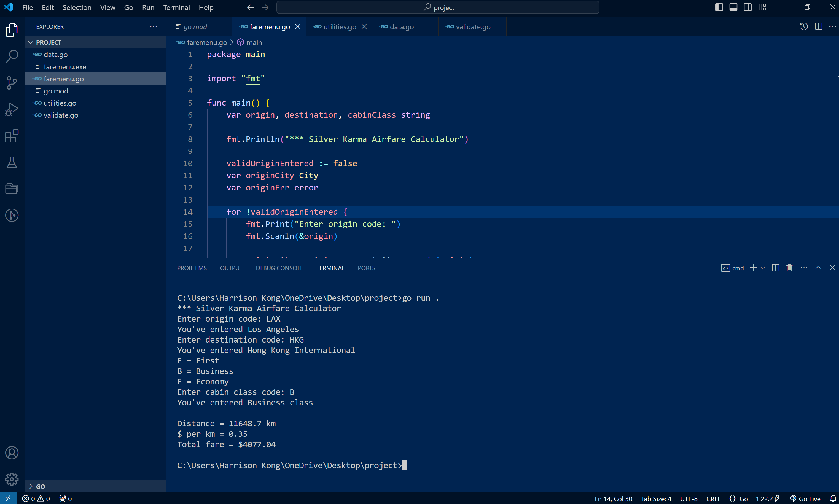Toggle the primary sidebar visibility
Image resolution: width=839 pixels, height=504 pixels.
[x=719, y=7]
